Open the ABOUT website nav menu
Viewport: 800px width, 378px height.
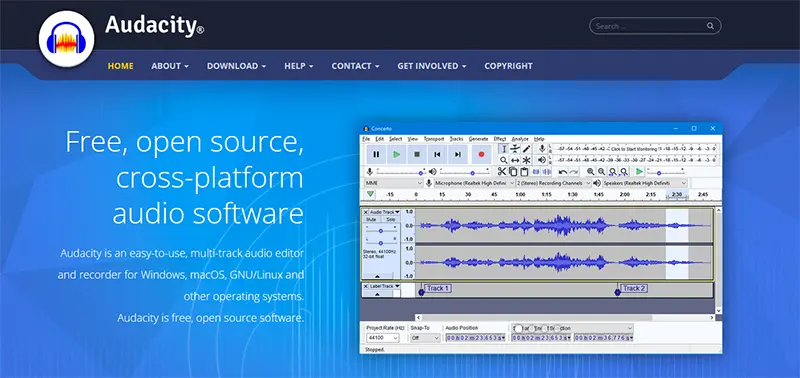point(170,66)
